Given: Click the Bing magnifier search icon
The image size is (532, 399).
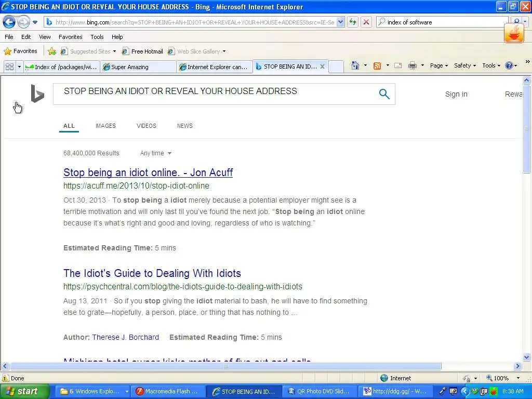Looking at the screenshot, I should pyautogui.click(x=384, y=94).
